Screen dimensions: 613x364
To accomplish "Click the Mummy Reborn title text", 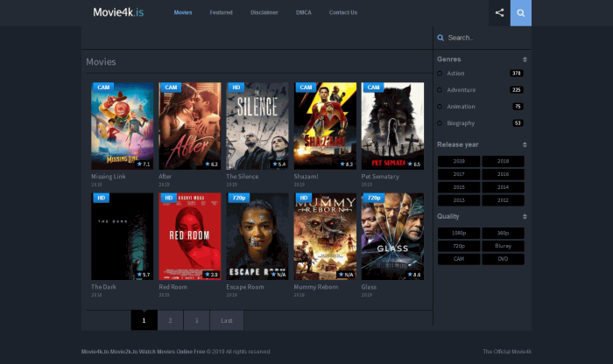I will tap(316, 287).
